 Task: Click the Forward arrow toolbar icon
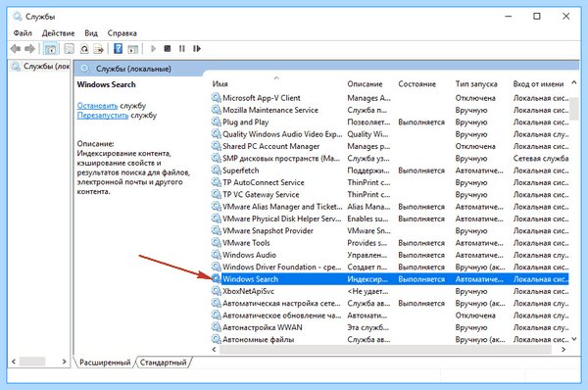click(29, 49)
